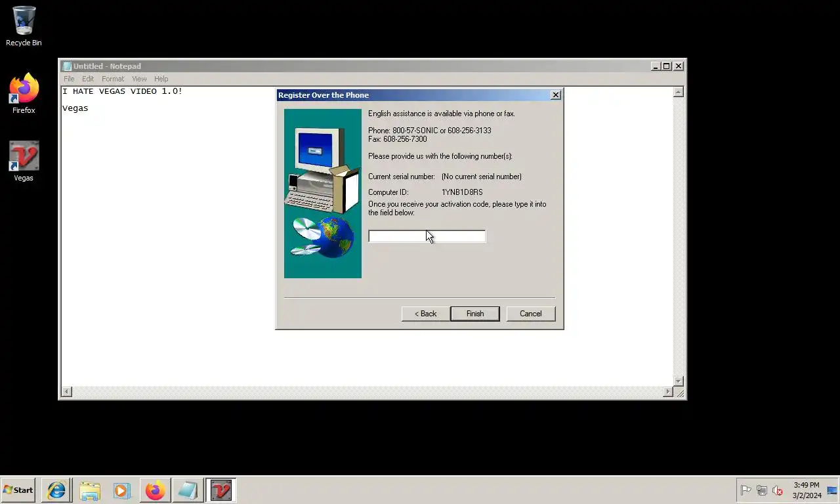
Task: Switch to Vegas in the taskbar
Action: 221,490
